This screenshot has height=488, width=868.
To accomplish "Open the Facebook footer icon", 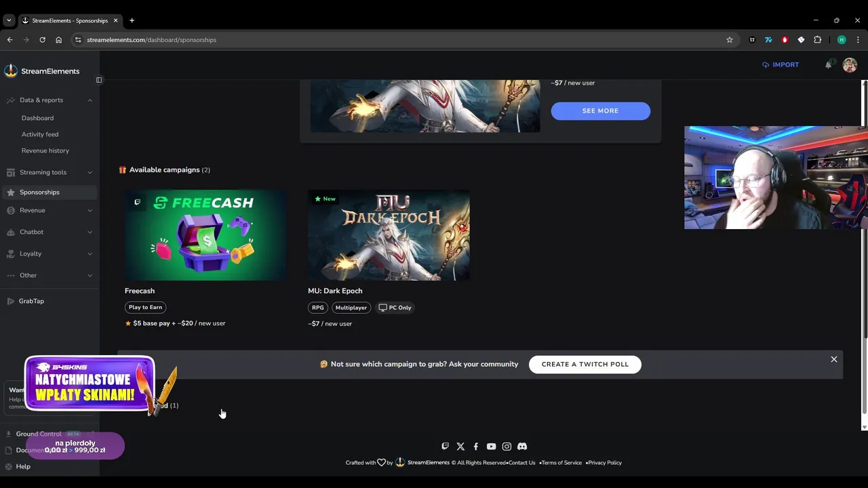I will point(476,447).
